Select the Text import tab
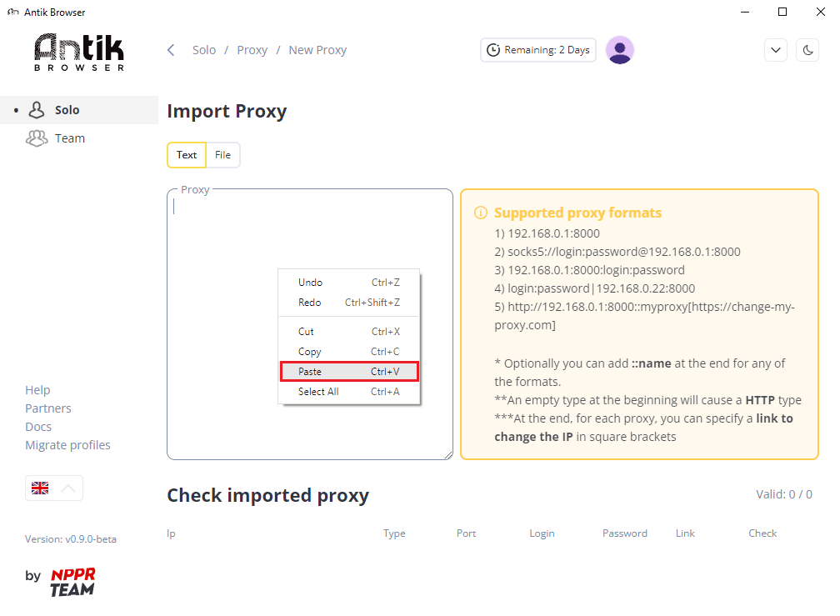Screen dimensions: 840x616 [x=187, y=155]
